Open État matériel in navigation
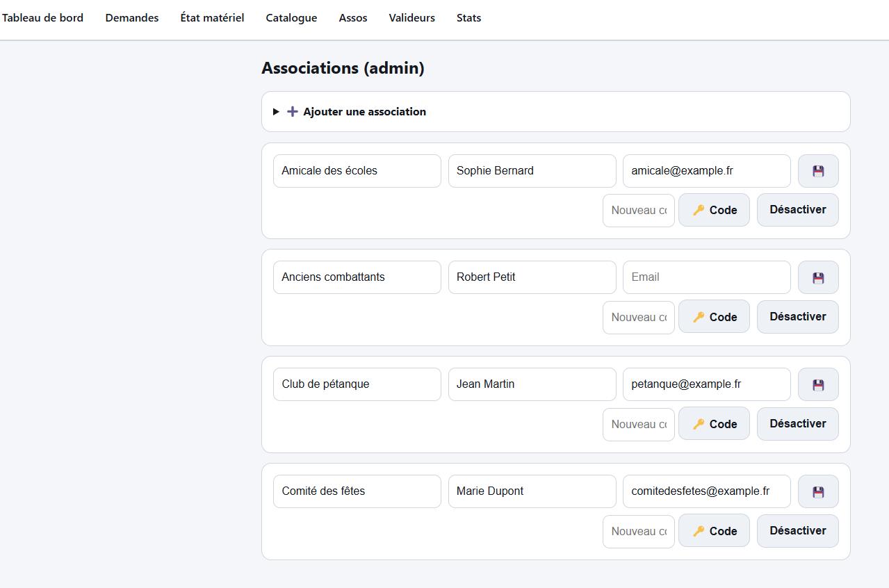This screenshot has height=588, width=889. point(212,18)
